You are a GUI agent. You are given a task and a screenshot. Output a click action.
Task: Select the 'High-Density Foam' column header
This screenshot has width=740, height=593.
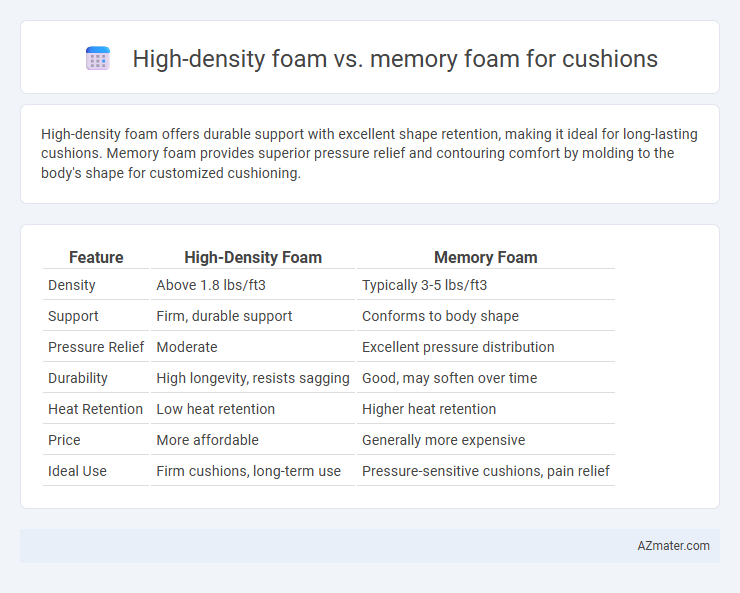(x=253, y=258)
